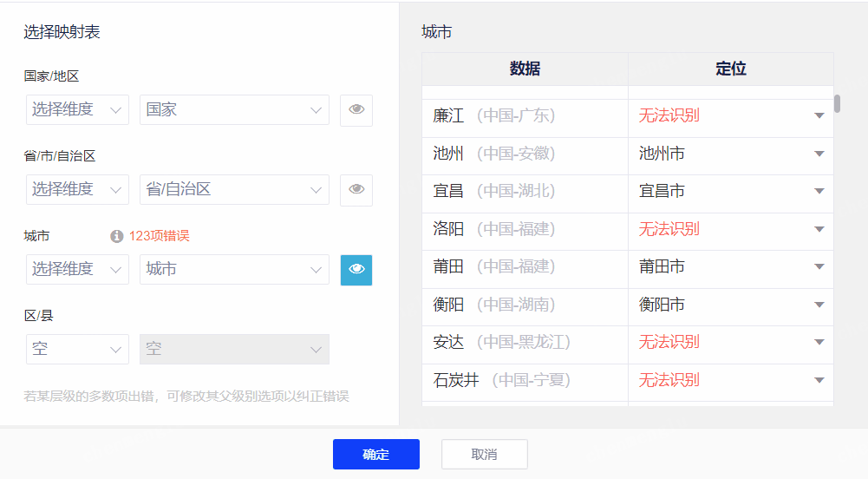Expand 选择维度 dropdown under 国家/地区
The image size is (868, 479).
click(x=77, y=110)
